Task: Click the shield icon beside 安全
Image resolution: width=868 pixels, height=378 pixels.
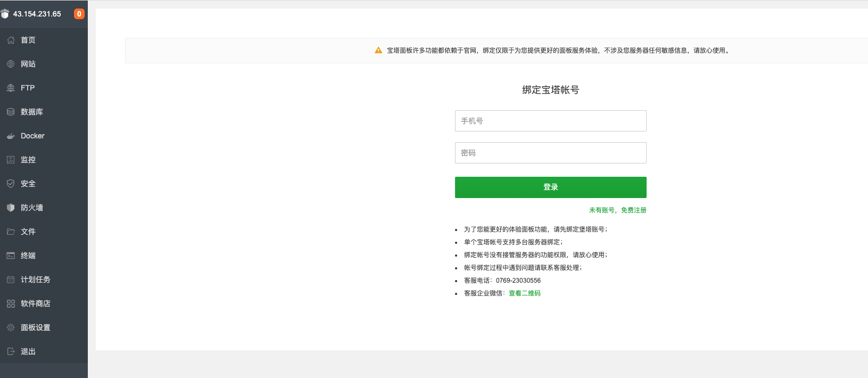Action: pos(11,184)
